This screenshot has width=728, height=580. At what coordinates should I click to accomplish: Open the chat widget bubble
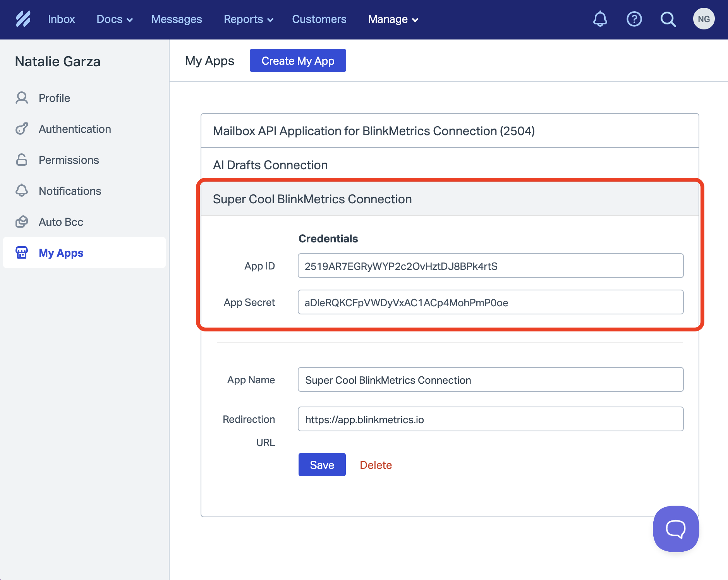[x=675, y=529]
